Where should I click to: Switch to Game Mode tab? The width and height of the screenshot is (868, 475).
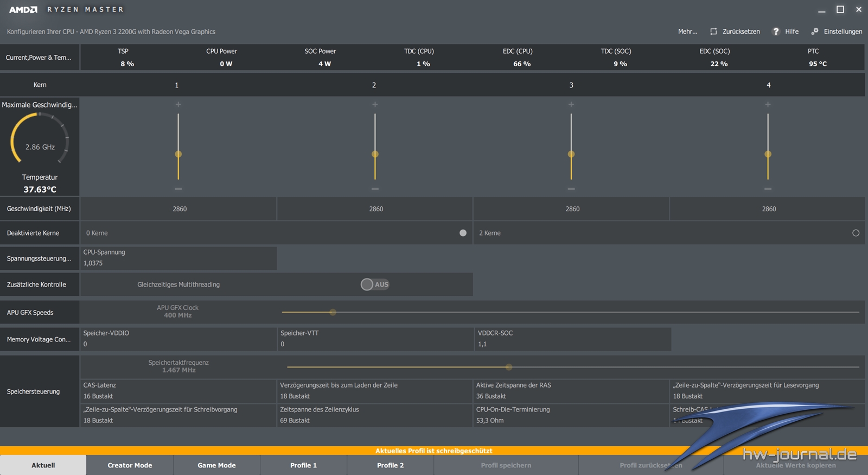pos(216,465)
